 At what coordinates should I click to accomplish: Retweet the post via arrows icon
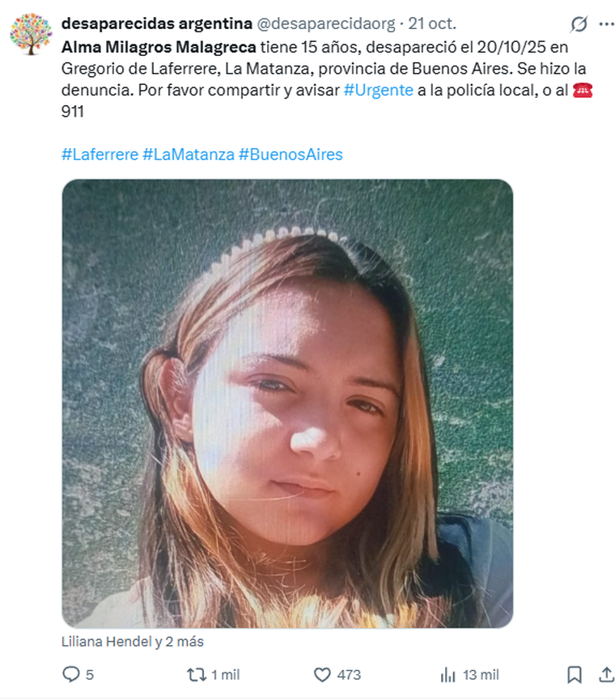196,674
